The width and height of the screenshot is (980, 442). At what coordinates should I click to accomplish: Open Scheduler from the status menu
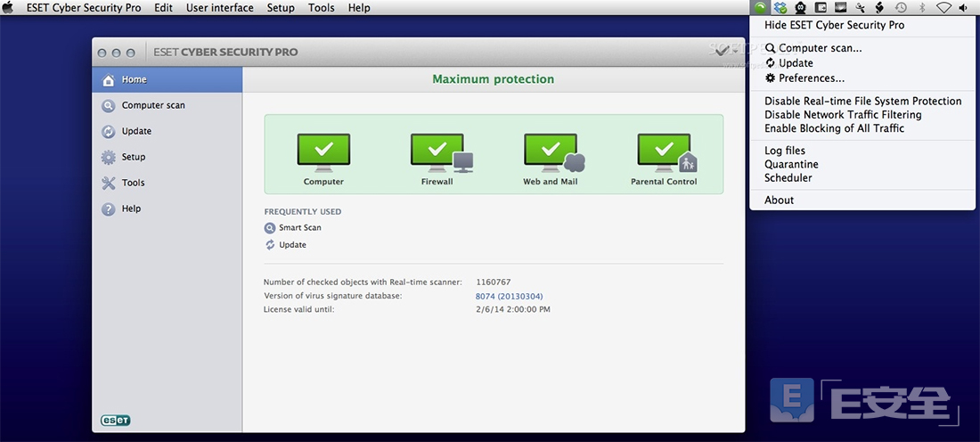(x=862, y=178)
